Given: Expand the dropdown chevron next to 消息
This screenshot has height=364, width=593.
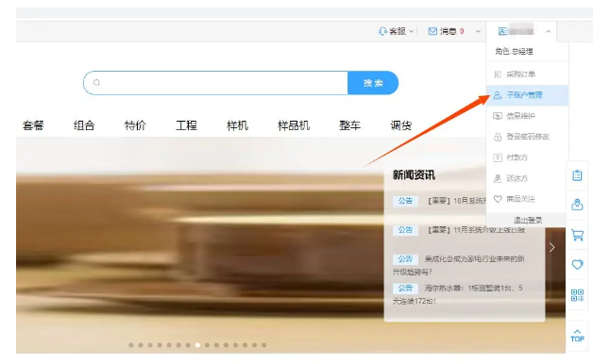Looking at the screenshot, I should pyautogui.click(x=478, y=31).
